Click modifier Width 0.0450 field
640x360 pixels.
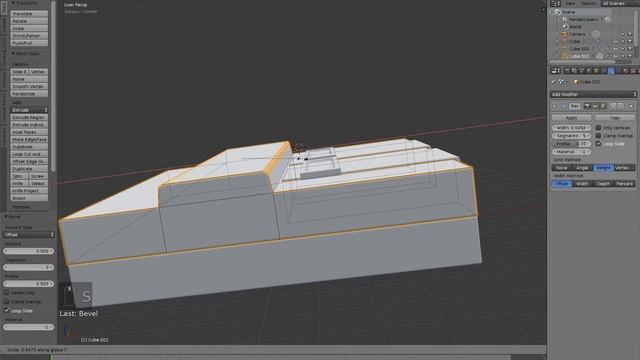click(x=571, y=128)
